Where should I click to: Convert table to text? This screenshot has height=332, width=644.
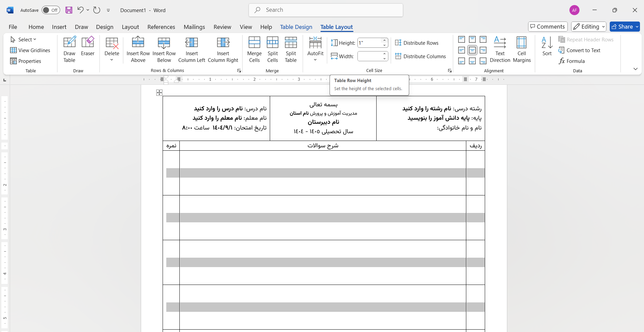pos(579,50)
